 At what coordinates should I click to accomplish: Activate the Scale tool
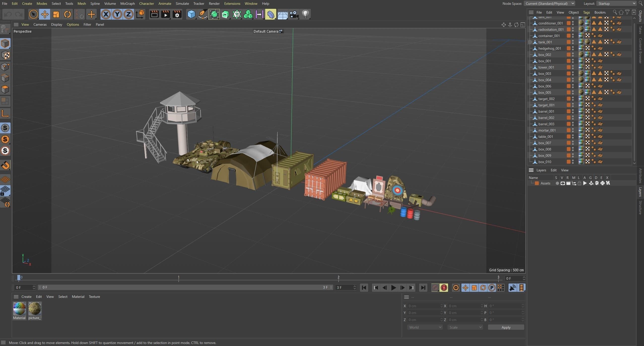coord(56,14)
